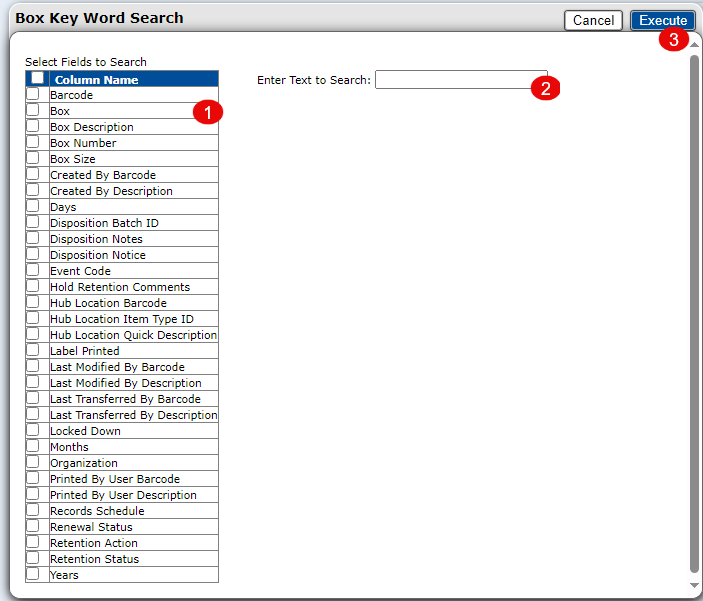
Task: Enable the Event Code checkbox
Action: (x=33, y=270)
